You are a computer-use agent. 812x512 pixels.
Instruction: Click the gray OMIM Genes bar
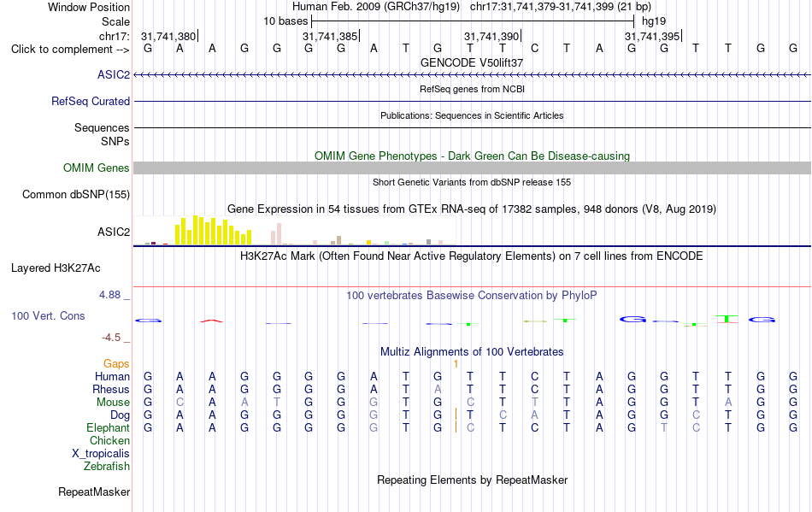coord(473,168)
